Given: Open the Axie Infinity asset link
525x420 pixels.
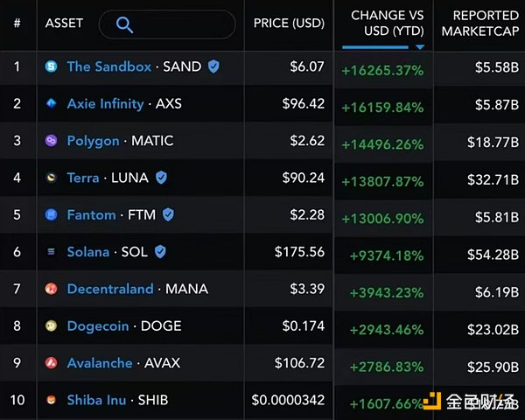Looking at the screenshot, I should click(x=105, y=103).
